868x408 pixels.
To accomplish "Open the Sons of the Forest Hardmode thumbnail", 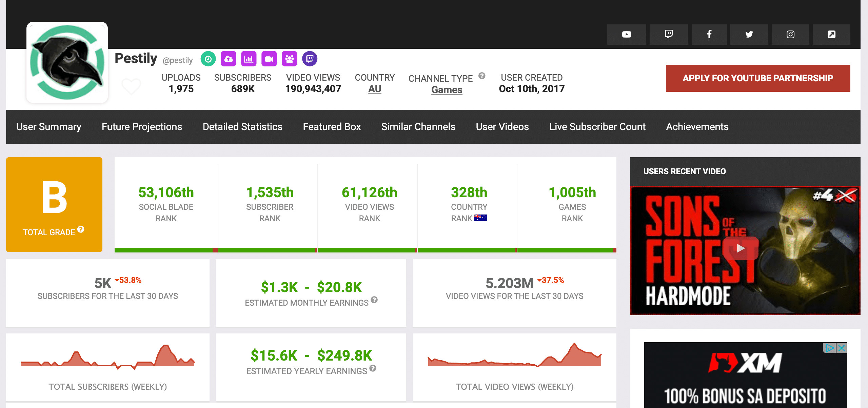I will click(745, 250).
